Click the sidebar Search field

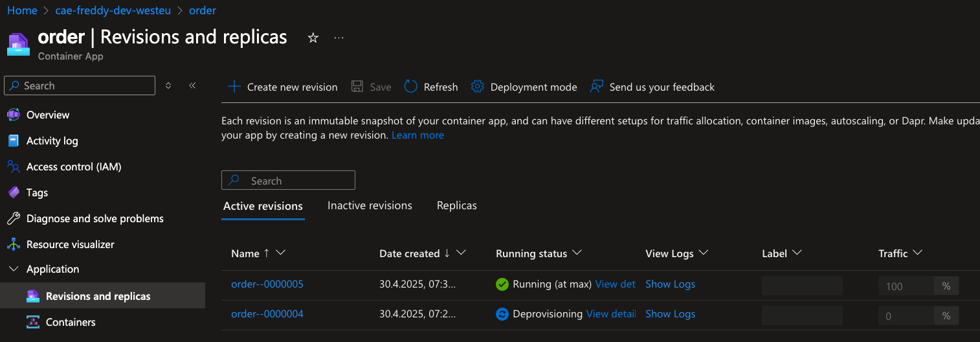click(x=80, y=85)
